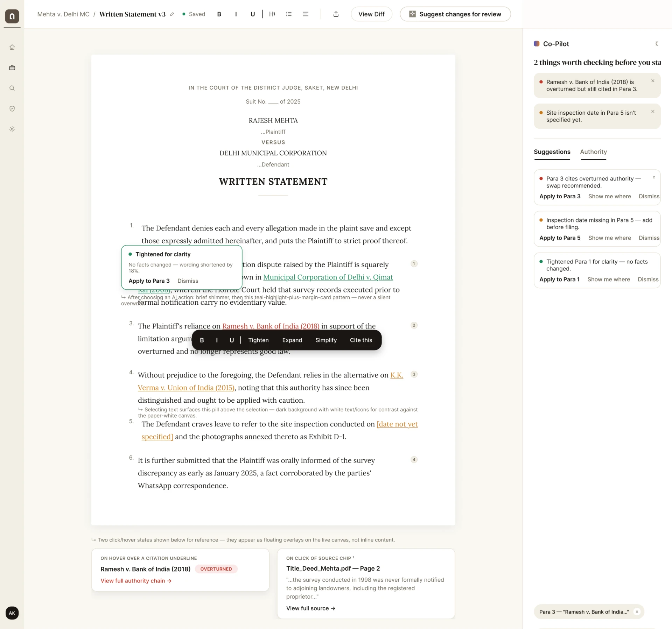
Task: Apply Heading 1 style from top toolbar
Action: (x=272, y=14)
